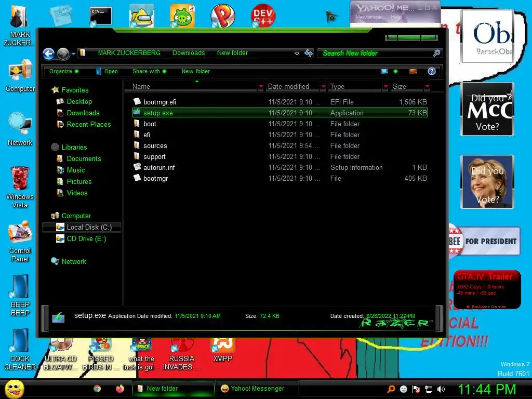Open the Computer desktop icon

pyautogui.click(x=20, y=75)
